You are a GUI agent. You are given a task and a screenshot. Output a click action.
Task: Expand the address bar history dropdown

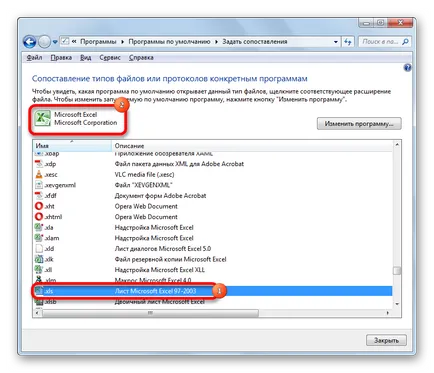coord(336,42)
